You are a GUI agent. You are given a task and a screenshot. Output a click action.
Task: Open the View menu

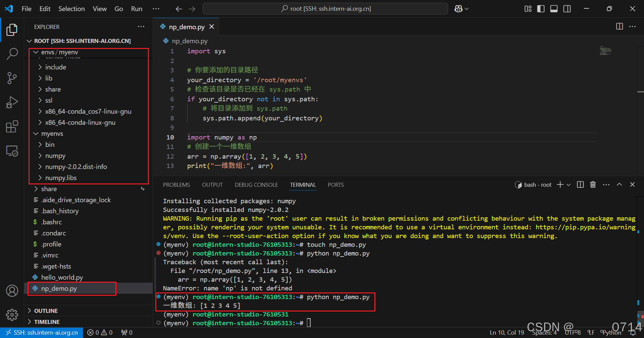click(100, 9)
